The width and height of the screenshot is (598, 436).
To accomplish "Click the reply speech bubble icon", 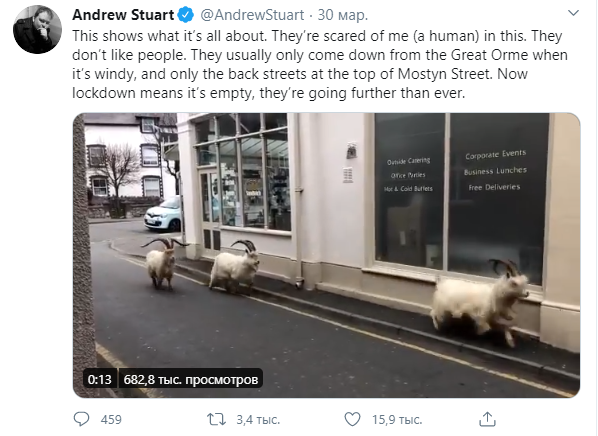I will click(x=81, y=419).
